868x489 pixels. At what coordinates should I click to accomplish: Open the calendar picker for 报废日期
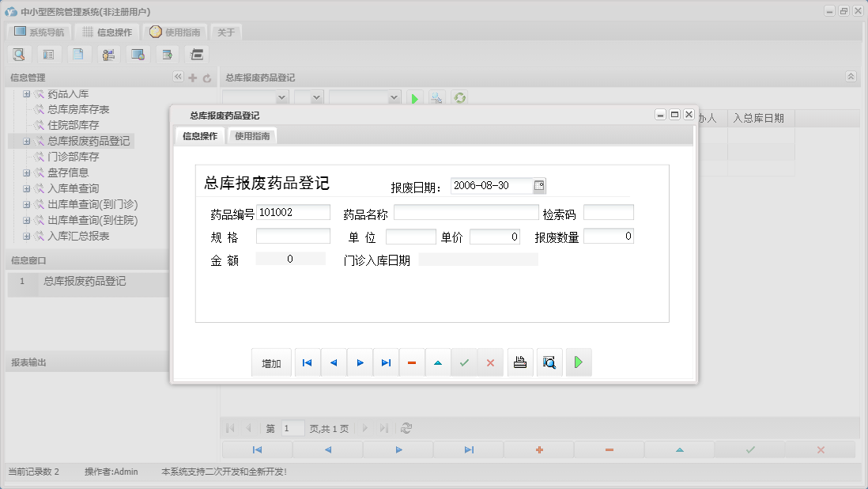539,185
